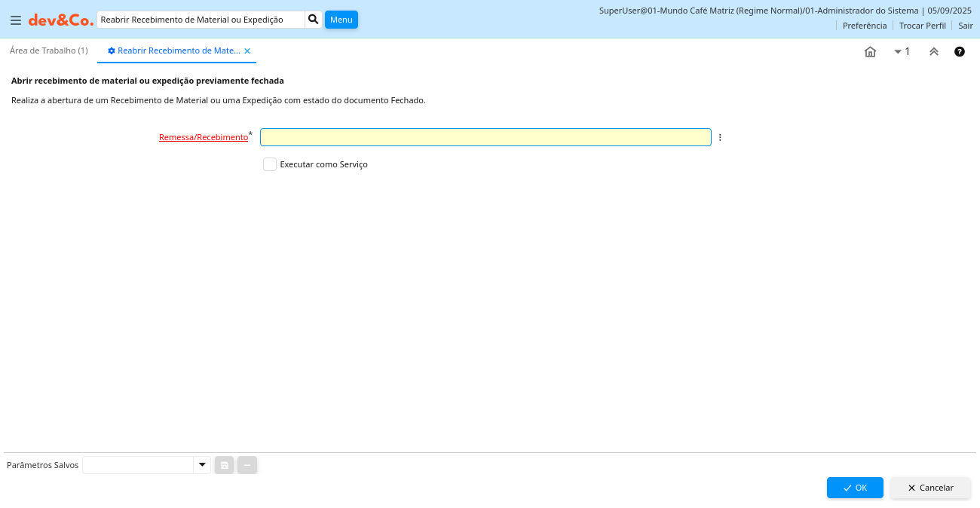Open the three-dot menu beside Remessa/Recebimento field

pos(720,137)
